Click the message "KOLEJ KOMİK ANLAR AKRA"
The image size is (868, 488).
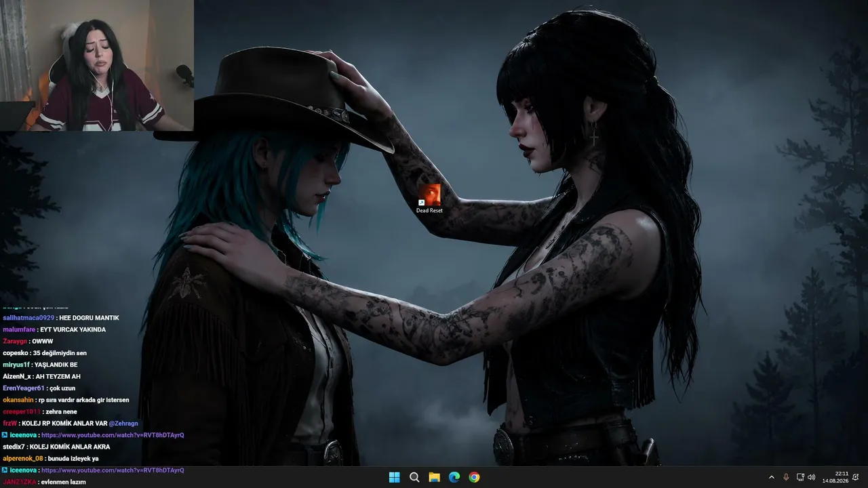(x=70, y=447)
